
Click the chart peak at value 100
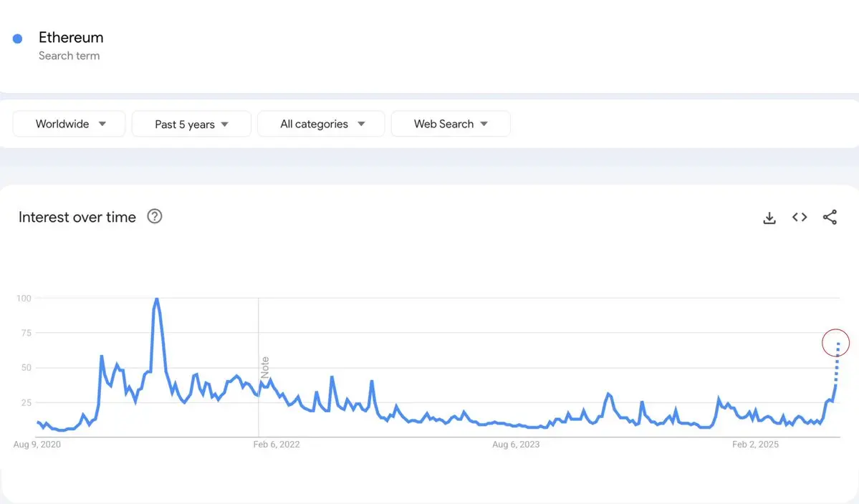coord(156,299)
